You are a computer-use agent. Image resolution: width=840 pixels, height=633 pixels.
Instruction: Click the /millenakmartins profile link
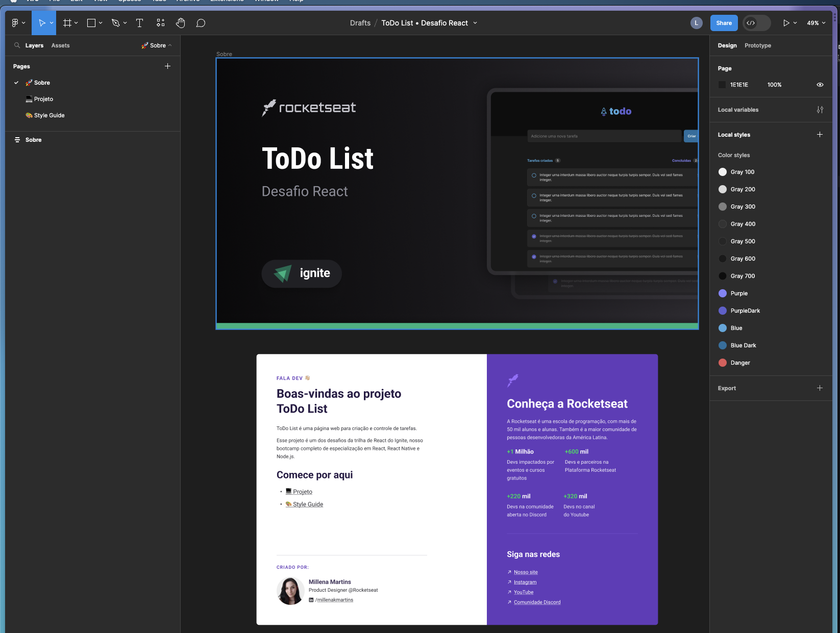coord(334,600)
